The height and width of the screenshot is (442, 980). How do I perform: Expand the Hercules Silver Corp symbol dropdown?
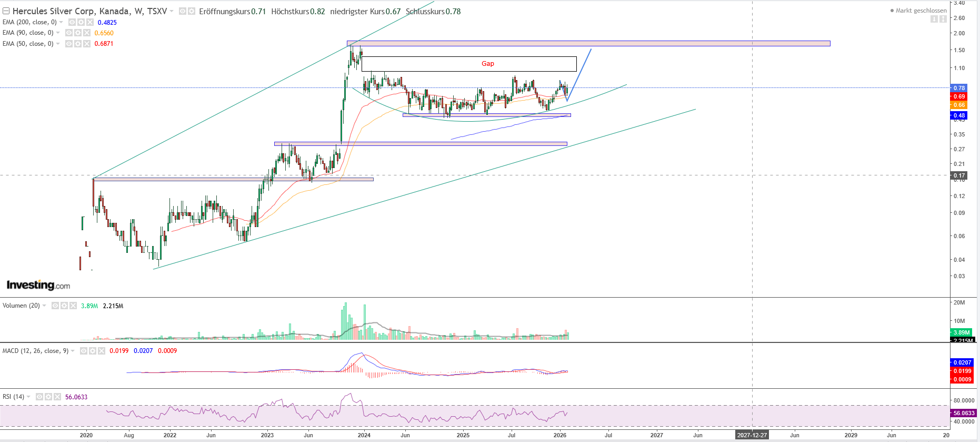point(172,11)
